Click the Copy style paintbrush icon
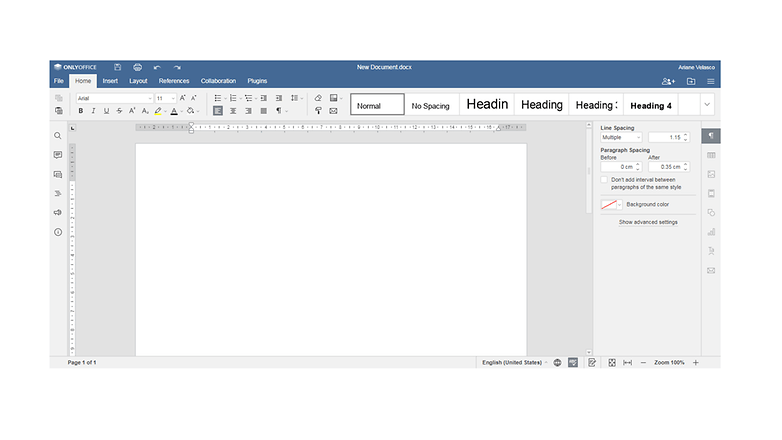Screen dimensions: 782x440 (318, 111)
